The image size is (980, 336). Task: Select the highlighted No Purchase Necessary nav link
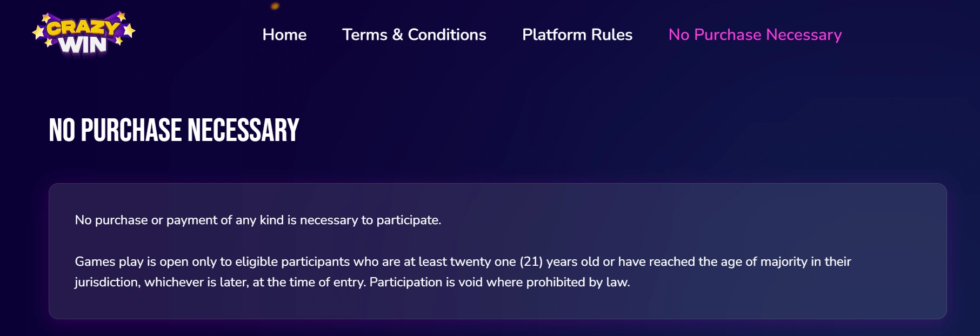755,35
